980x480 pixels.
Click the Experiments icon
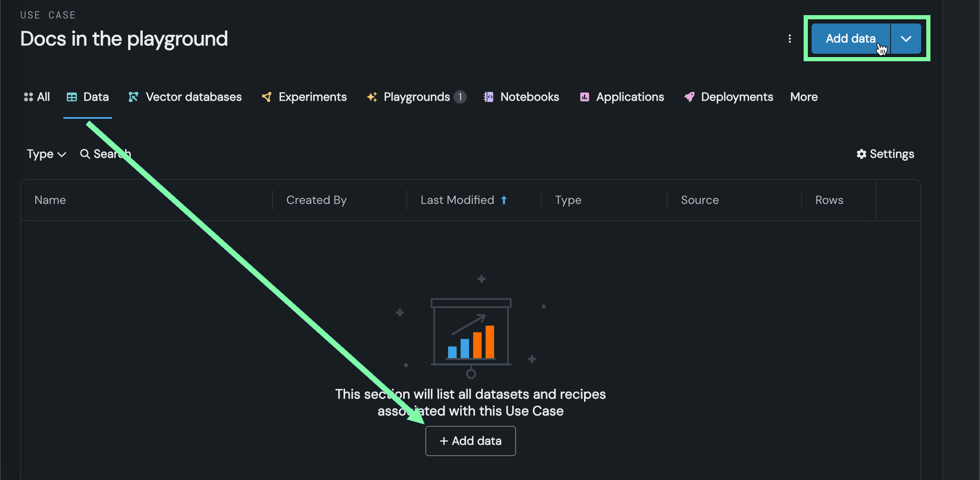point(267,97)
